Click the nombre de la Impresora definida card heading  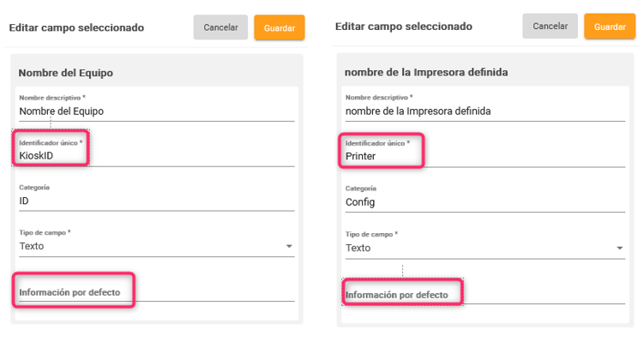click(x=426, y=72)
